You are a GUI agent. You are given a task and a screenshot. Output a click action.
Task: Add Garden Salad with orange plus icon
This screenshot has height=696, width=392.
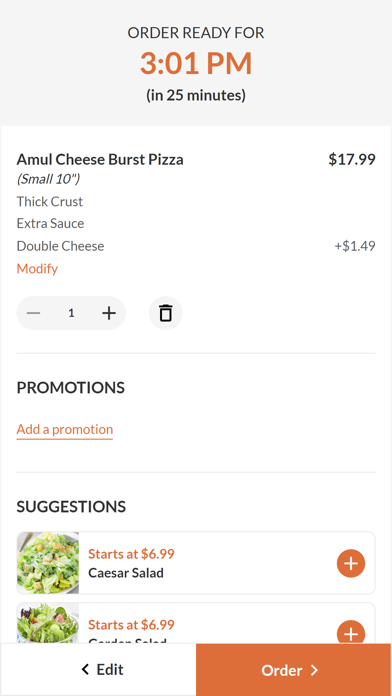(x=351, y=632)
